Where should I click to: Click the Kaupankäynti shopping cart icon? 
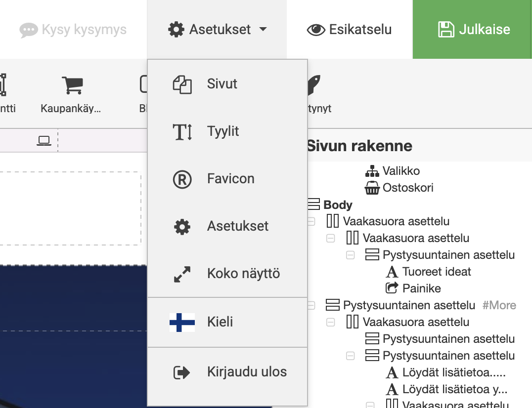point(72,85)
